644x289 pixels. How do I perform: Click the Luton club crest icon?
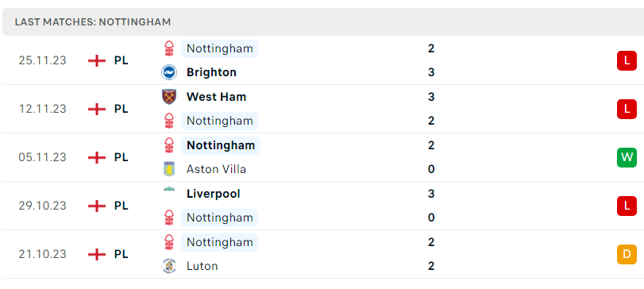click(x=169, y=266)
